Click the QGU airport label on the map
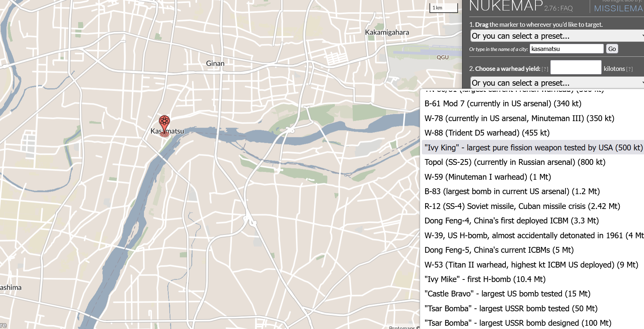 pyautogui.click(x=442, y=57)
